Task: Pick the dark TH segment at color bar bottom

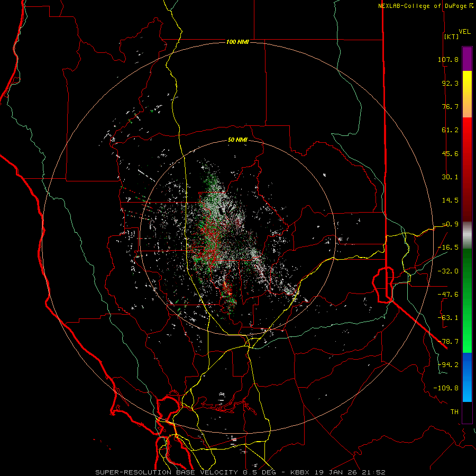Action: (467, 412)
